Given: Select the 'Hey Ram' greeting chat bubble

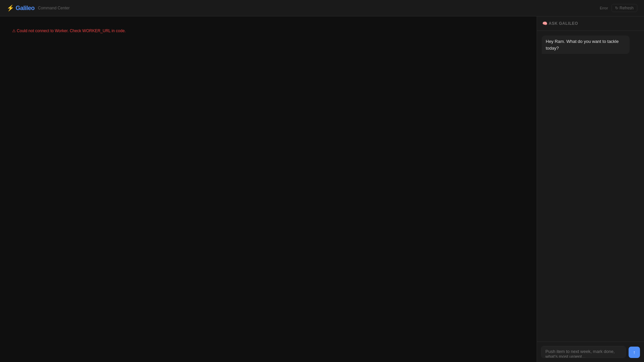Looking at the screenshot, I should coord(585,45).
